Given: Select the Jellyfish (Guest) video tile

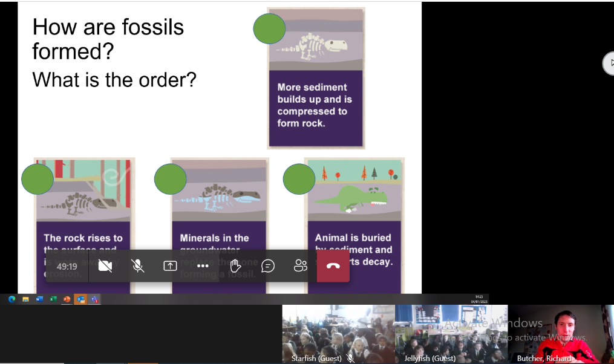Looking at the screenshot, I should pyautogui.click(x=451, y=334).
